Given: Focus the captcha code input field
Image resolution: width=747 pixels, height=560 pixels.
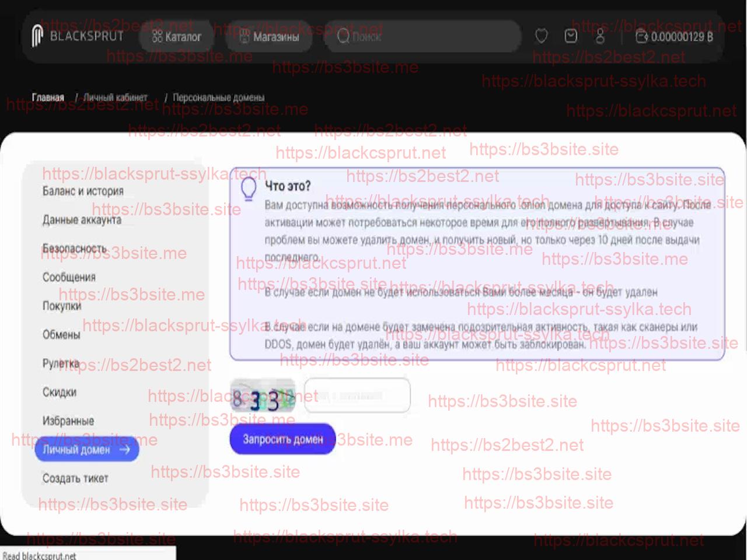Looking at the screenshot, I should [x=357, y=395].
